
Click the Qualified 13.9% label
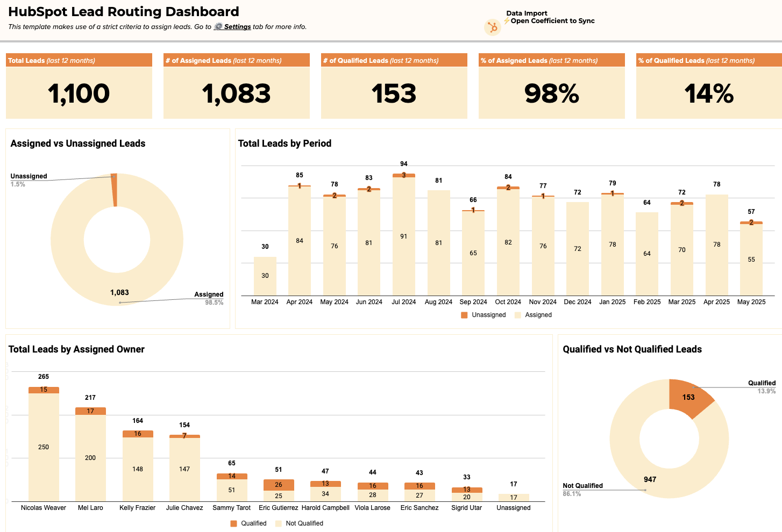(762, 387)
